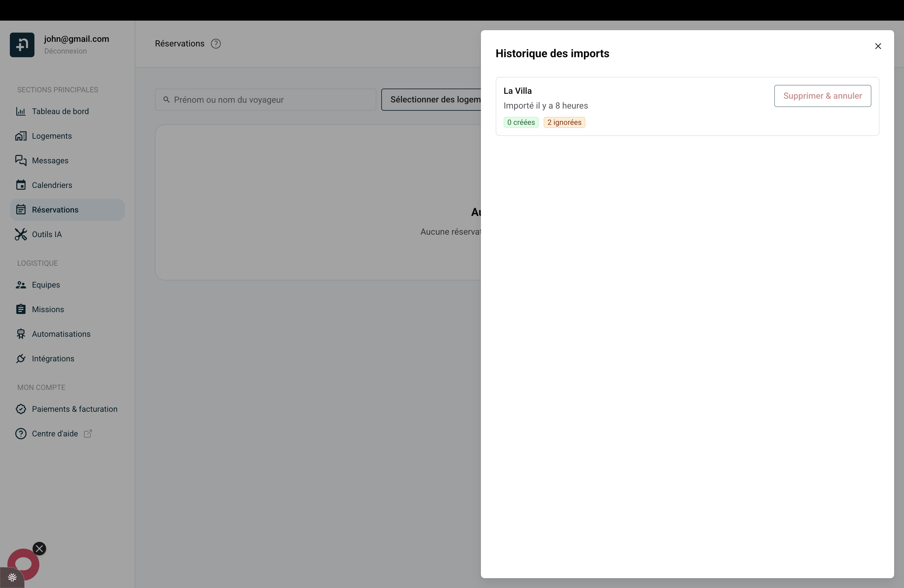Click the Réservations page title

pos(180,44)
